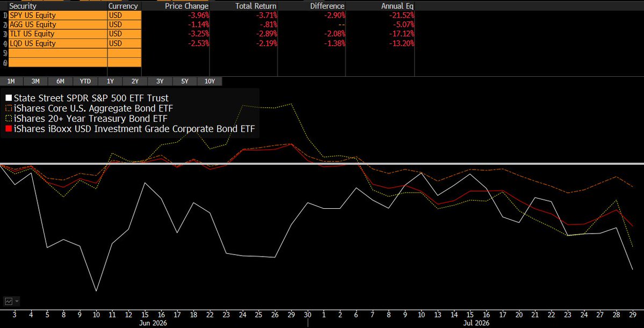Select the YTD time range tab
Screen dimensions: 644x328
85,81
